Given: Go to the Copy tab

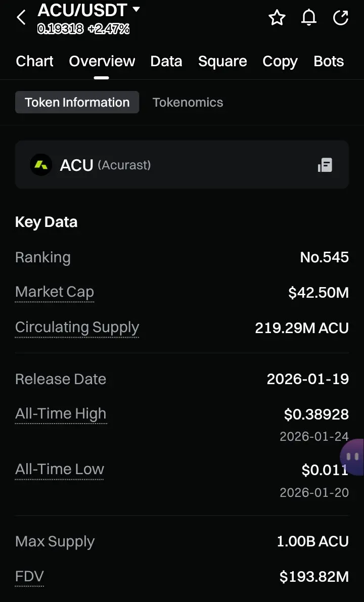Looking at the screenshot, I should click(280, 62).
